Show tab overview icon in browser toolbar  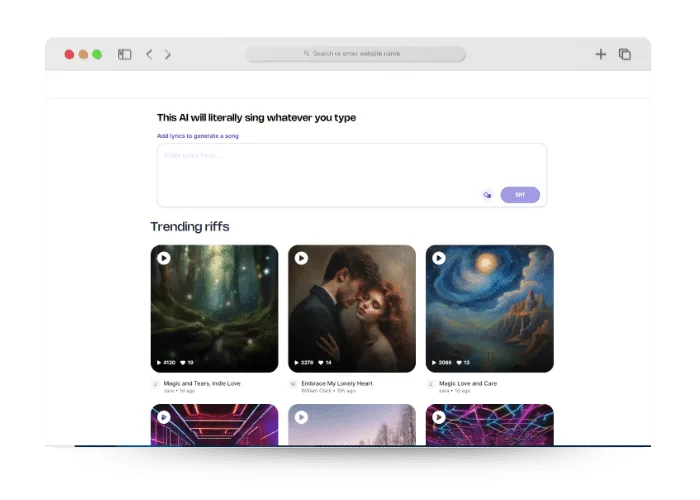(x=625, y=54)
